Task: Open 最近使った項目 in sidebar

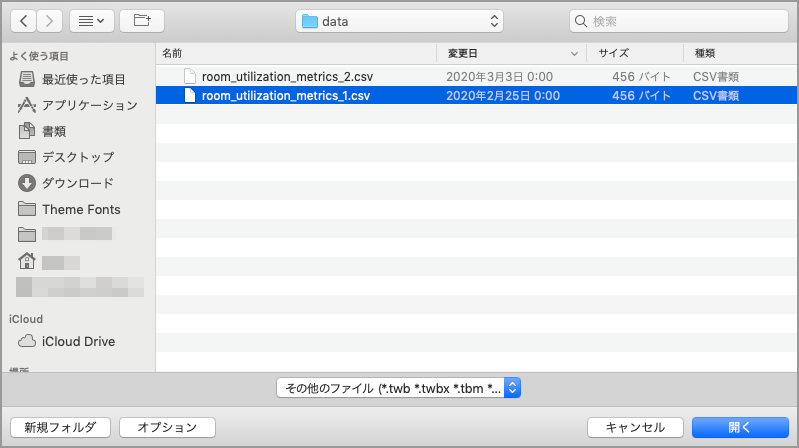Action: pos(84,79)
